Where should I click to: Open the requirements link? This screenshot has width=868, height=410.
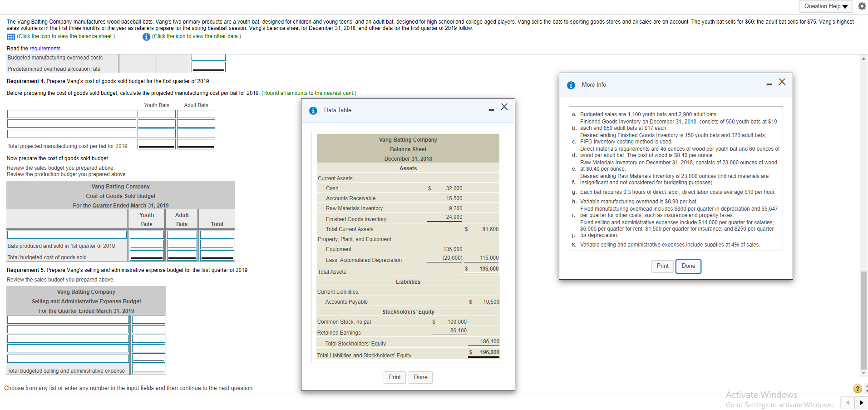pyautogui.click(x=45, y=49)
